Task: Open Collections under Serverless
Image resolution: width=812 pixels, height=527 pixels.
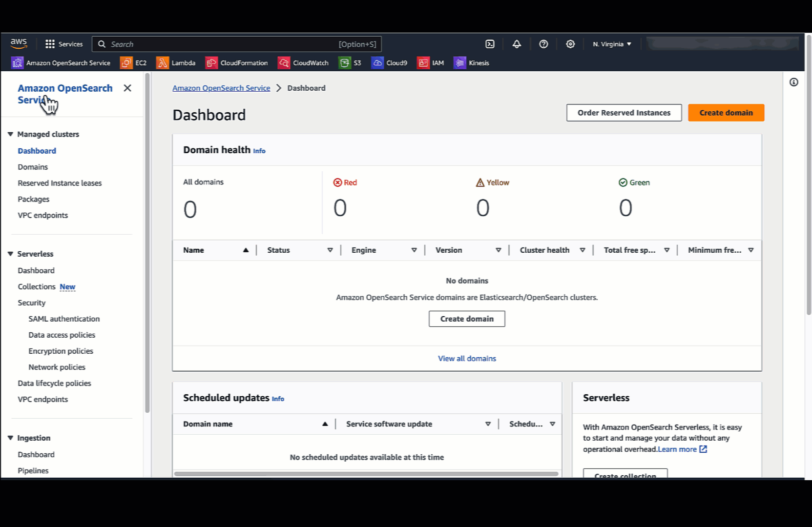Action: click(37, 286)
